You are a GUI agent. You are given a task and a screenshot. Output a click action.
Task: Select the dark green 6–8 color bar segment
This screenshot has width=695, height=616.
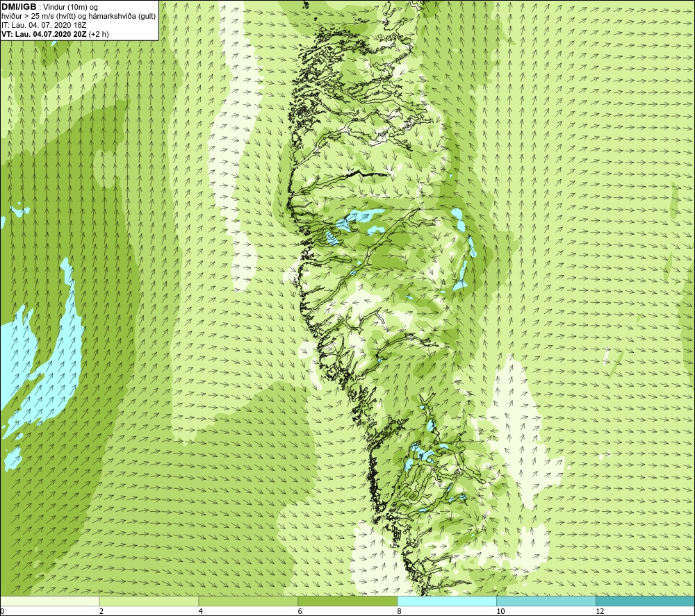347,601
